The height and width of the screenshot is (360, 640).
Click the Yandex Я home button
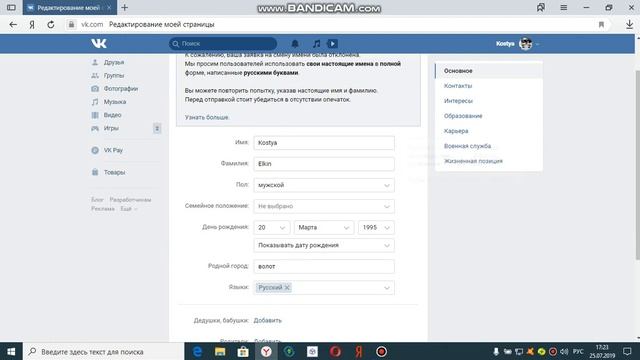(32, 24)
